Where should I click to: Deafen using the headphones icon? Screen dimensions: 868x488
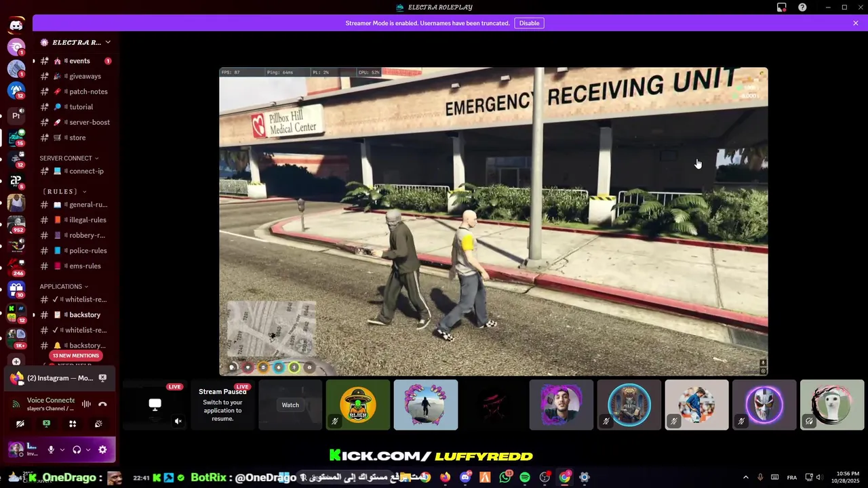[77, 449]
